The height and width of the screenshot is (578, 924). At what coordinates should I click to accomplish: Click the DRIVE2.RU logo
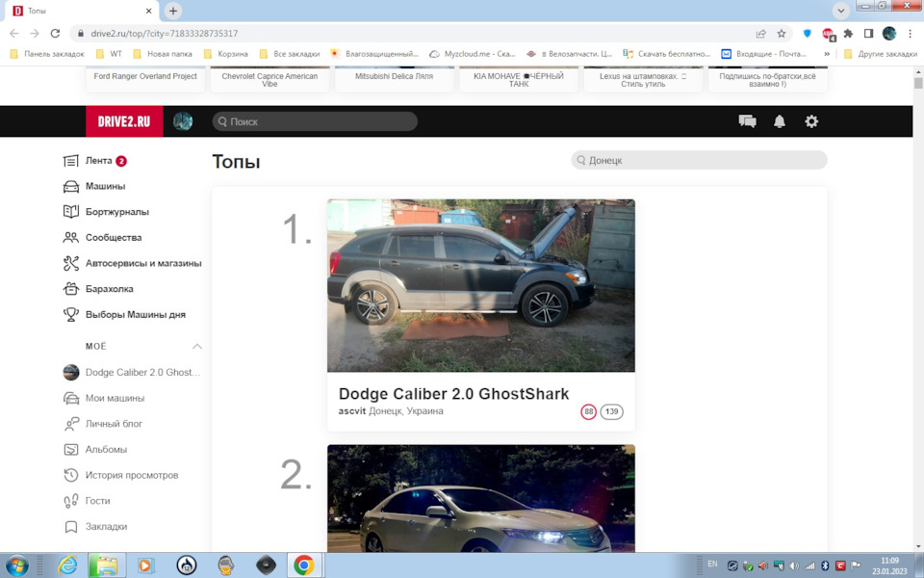(x=124, y=121)
